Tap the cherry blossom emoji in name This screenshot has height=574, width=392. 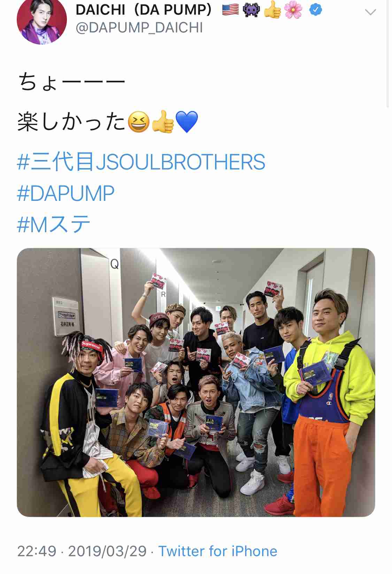293,10
